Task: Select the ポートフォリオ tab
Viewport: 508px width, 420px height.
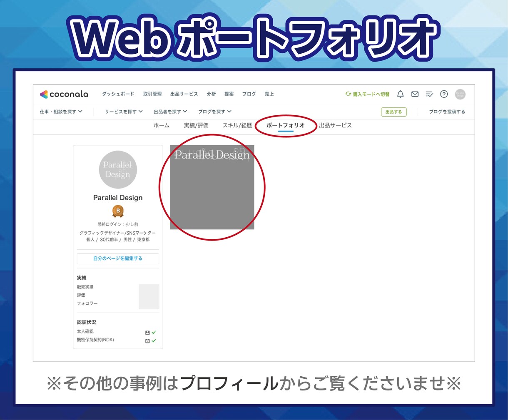Action: tap(286, 125)
